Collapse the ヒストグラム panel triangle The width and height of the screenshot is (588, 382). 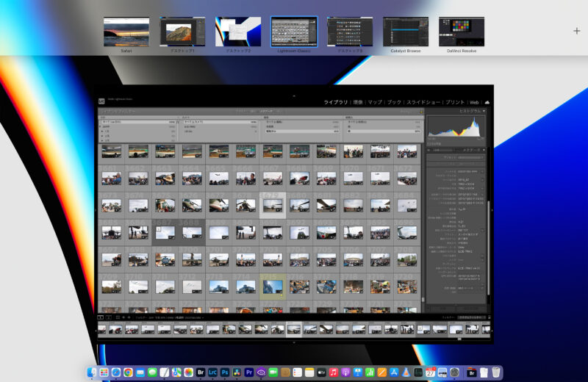pos(484,111)
